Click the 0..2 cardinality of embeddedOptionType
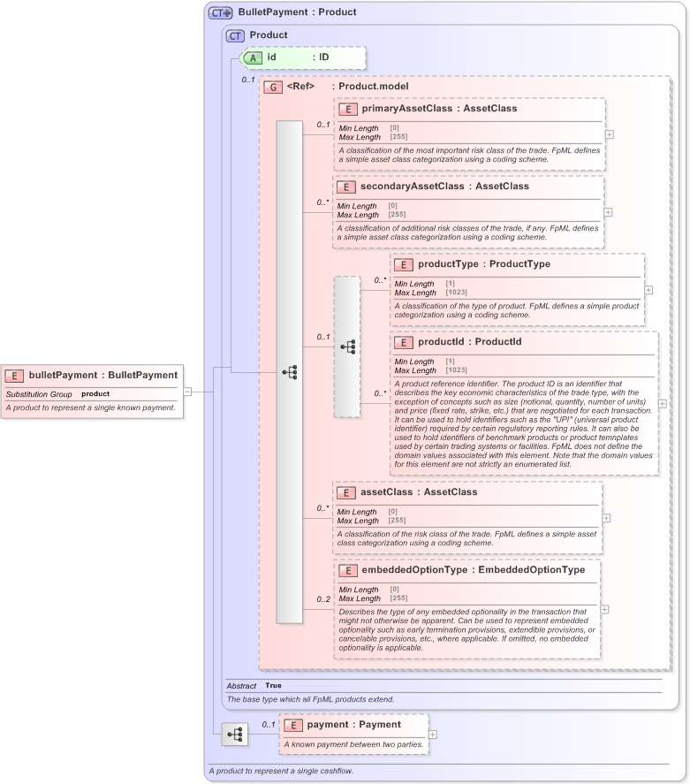690x784 pixels. click(x=323, y=599)
